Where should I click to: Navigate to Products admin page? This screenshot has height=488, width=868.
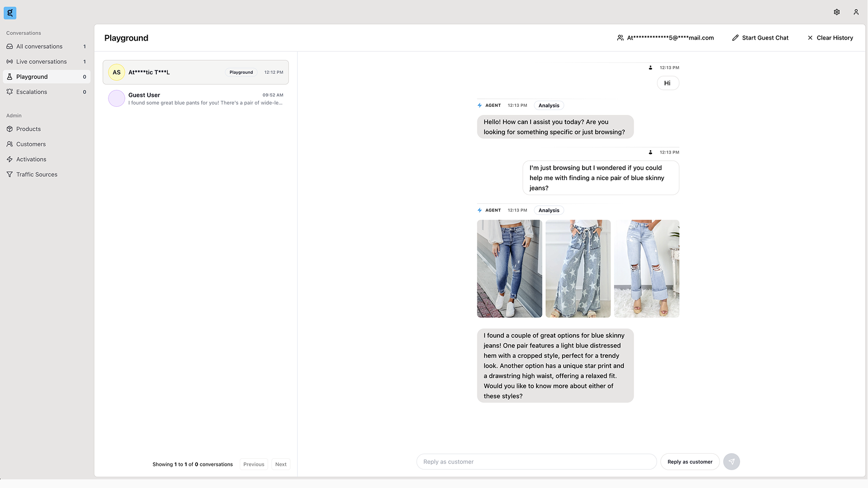[x=47, y=129]
